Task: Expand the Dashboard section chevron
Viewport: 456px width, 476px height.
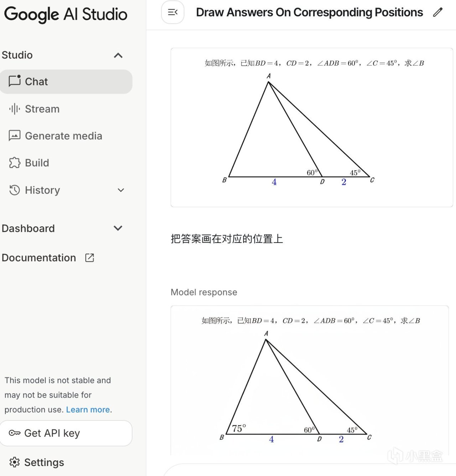Action: [118, 228]
